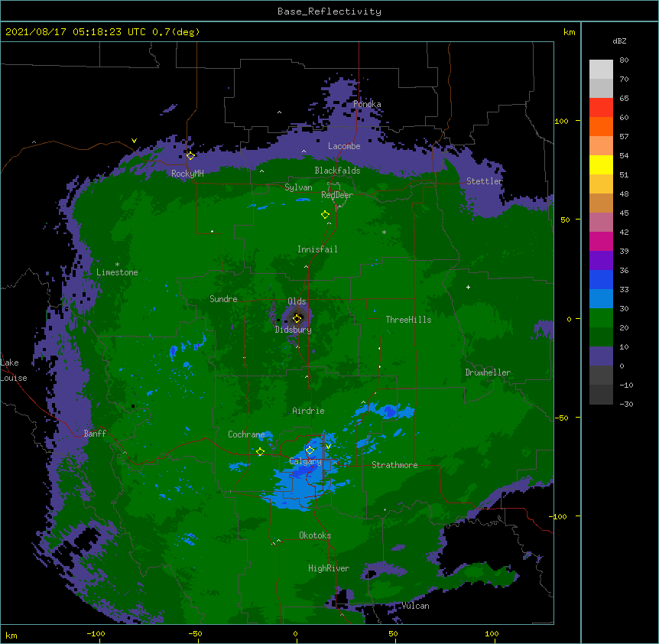Click the Didsbury town label

click(x=294, y=330)
